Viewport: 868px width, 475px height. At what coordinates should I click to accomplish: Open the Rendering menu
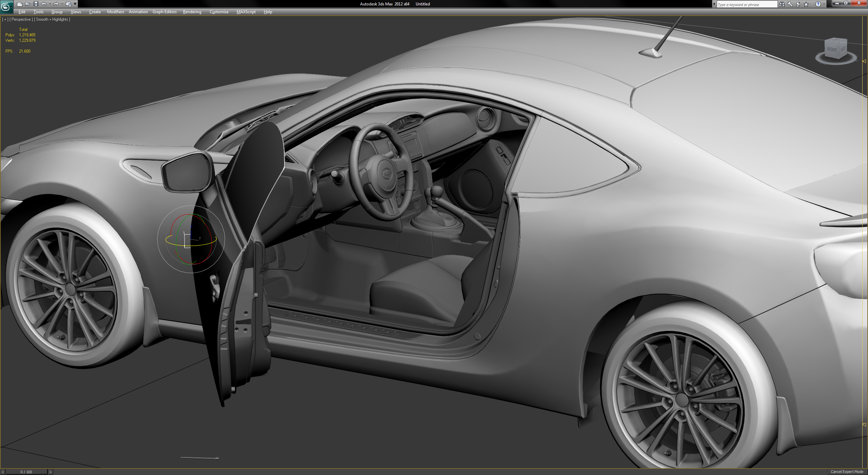192,12
